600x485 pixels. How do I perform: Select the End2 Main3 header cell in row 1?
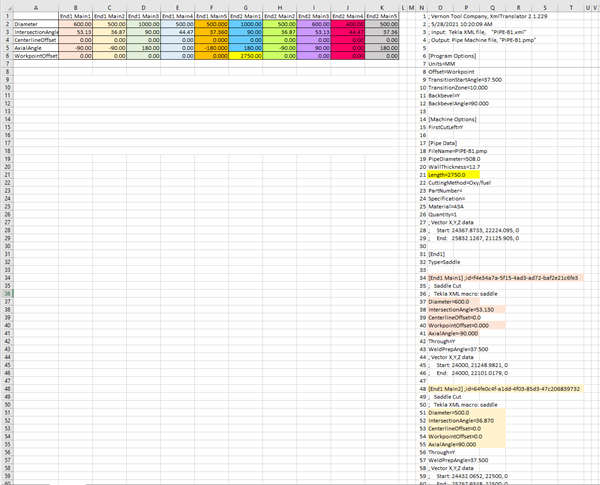(314, 16)
